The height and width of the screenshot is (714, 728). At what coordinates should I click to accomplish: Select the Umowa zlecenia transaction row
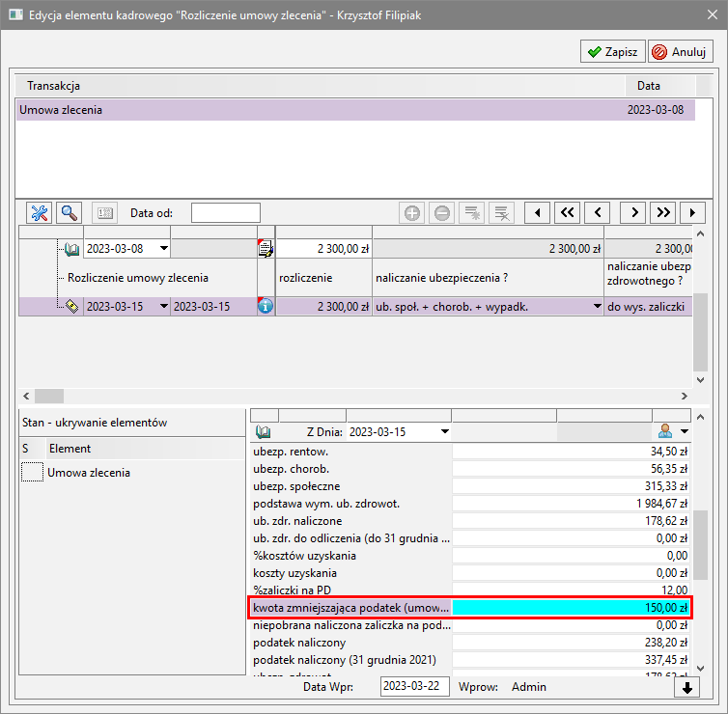(355, 110)
